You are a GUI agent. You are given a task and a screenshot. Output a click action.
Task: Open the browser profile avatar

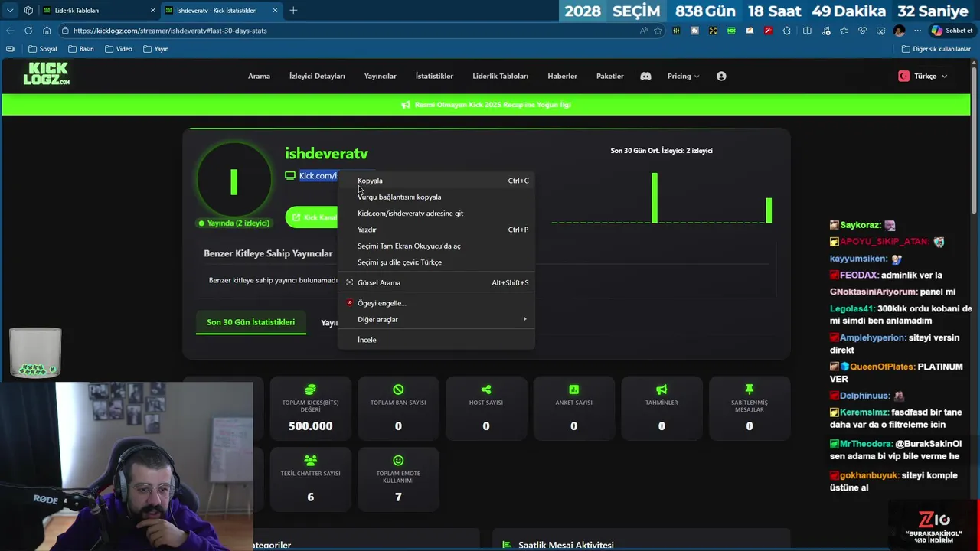[x=899, y=31]
